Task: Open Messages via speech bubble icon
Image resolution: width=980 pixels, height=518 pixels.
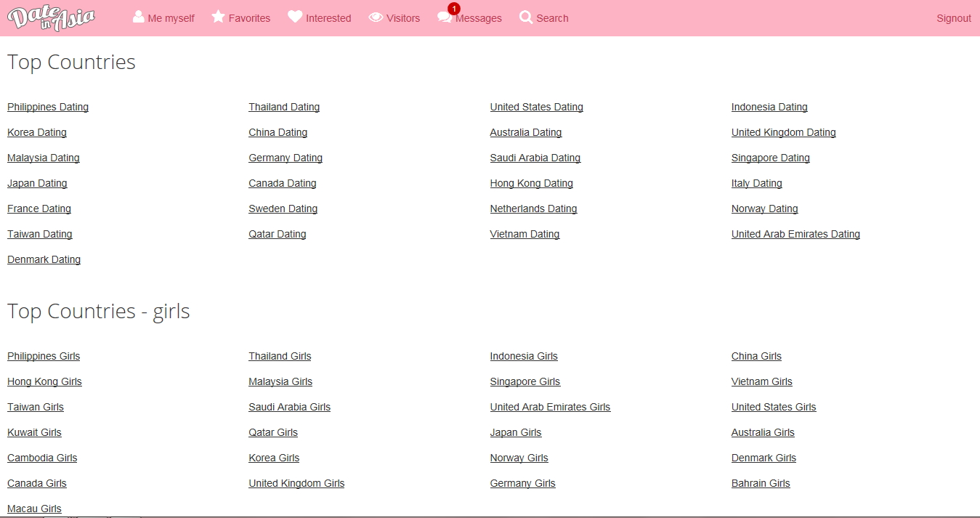Action: point(444,18)
